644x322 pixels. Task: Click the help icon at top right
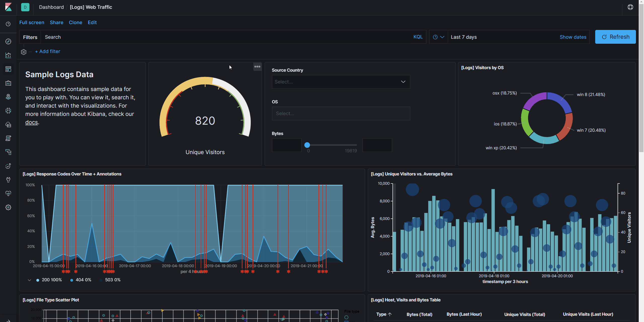(x=630, y=7)
